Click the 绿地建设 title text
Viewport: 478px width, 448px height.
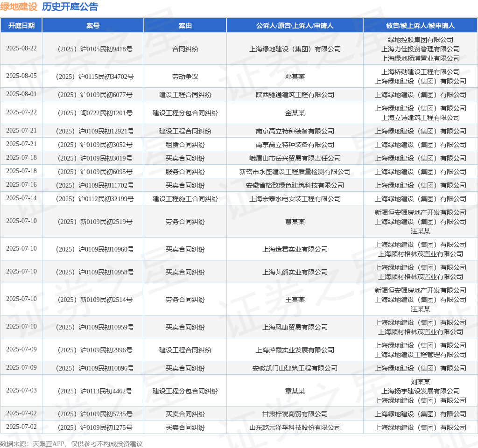(19, 7)
